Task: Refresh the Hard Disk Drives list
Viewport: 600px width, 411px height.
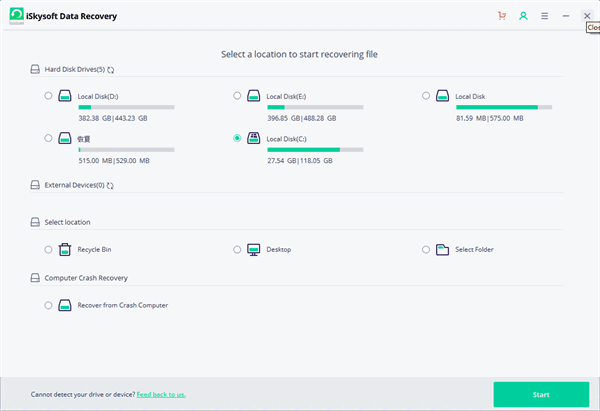Action: (111, 70)
